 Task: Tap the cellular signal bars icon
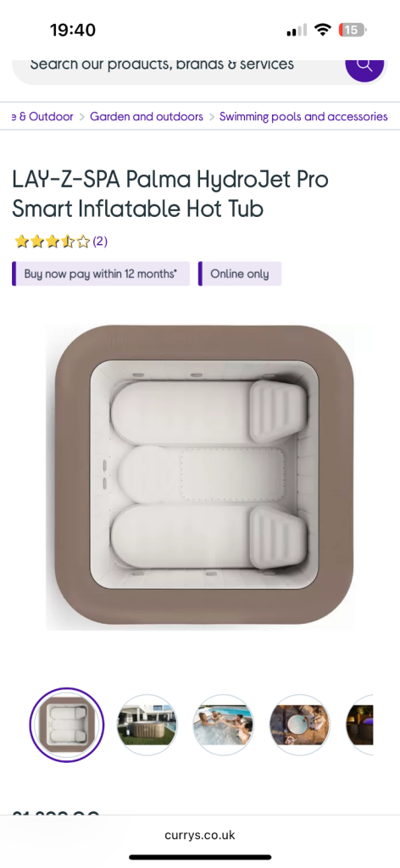coord(297,31)
